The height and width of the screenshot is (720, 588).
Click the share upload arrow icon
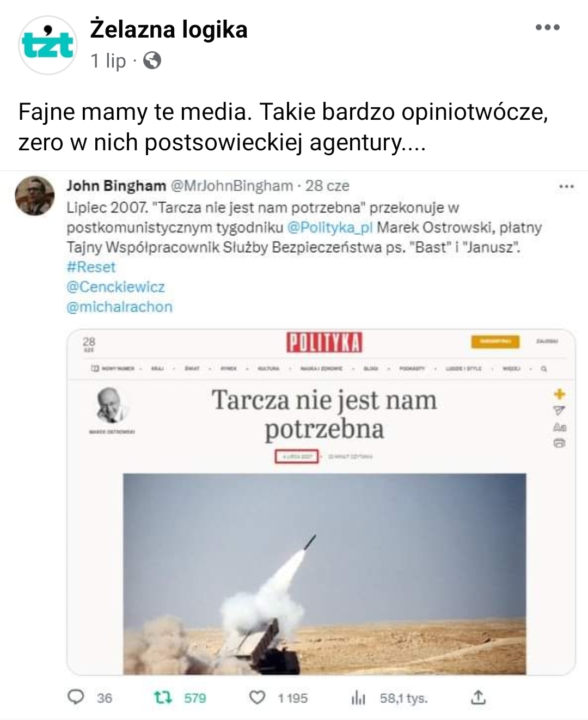pyautogui.click(x=477, y=697)
